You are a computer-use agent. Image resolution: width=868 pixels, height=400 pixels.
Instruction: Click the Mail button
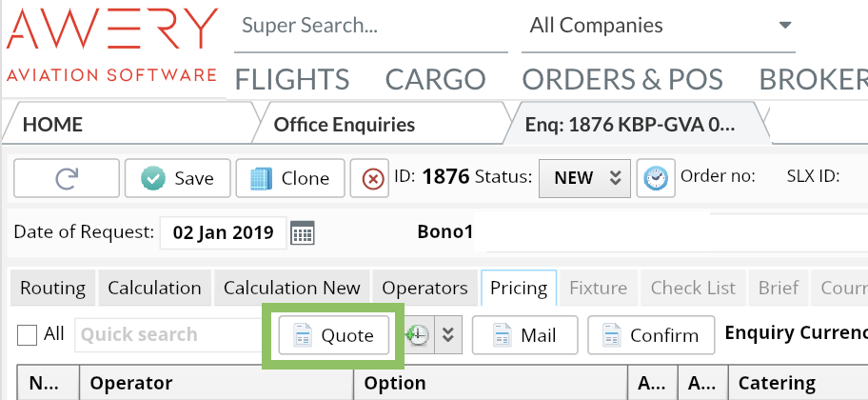click(x=525, y=335)
